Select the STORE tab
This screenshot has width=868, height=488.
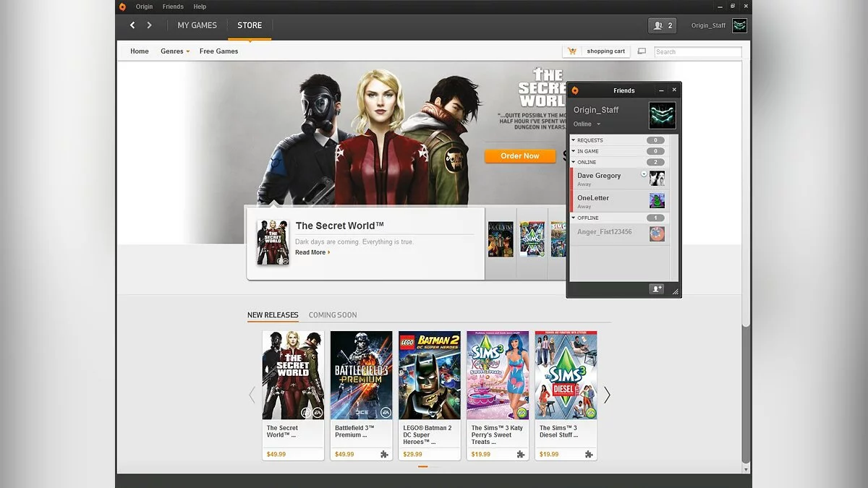tap(250, 25)
